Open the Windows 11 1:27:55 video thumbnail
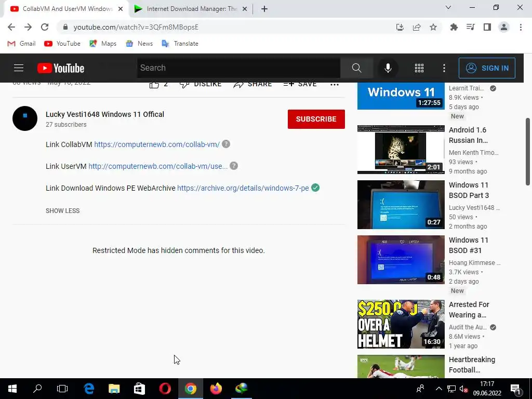 pyautogui.click(x=401, y=96)
